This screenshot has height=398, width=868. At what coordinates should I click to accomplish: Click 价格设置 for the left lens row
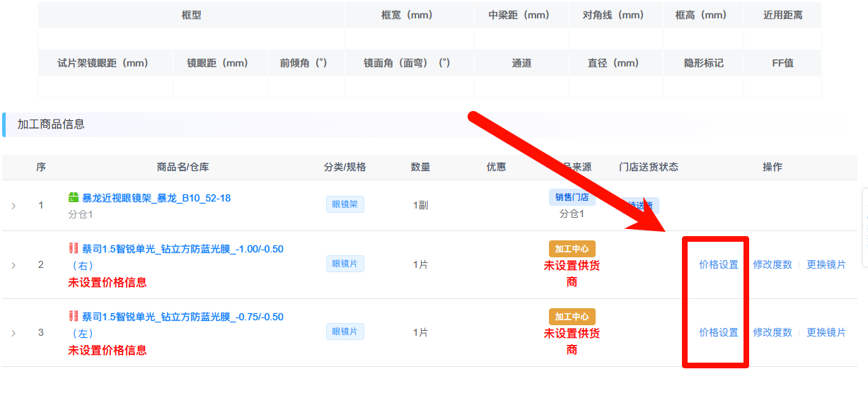tap(718, 332)
